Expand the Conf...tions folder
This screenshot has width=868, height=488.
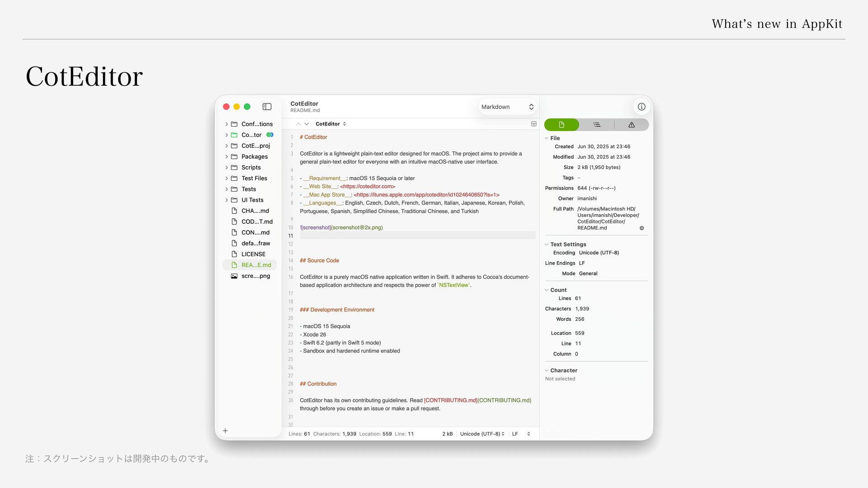point(226,124)
